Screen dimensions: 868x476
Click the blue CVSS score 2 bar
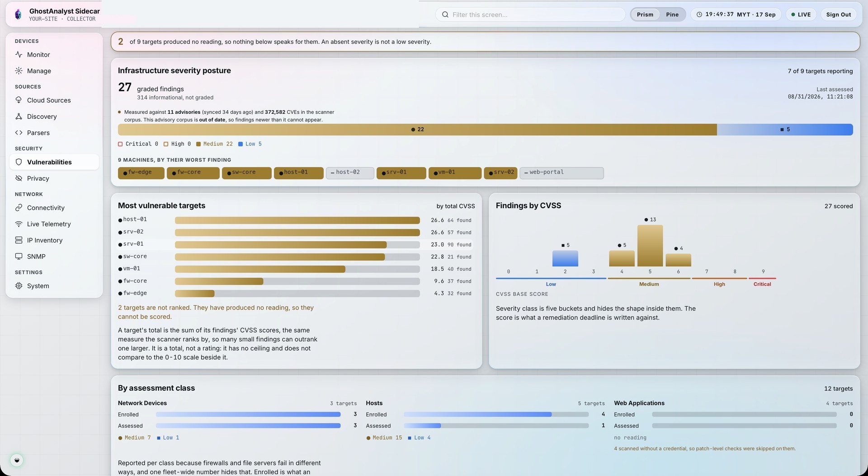pyautogui.click(x=565, y=259)
